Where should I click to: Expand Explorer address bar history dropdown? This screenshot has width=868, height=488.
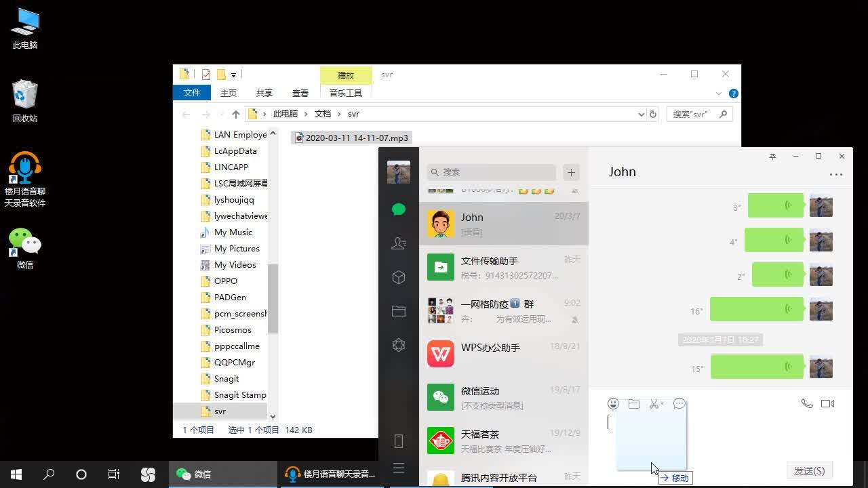click(642, 115)
